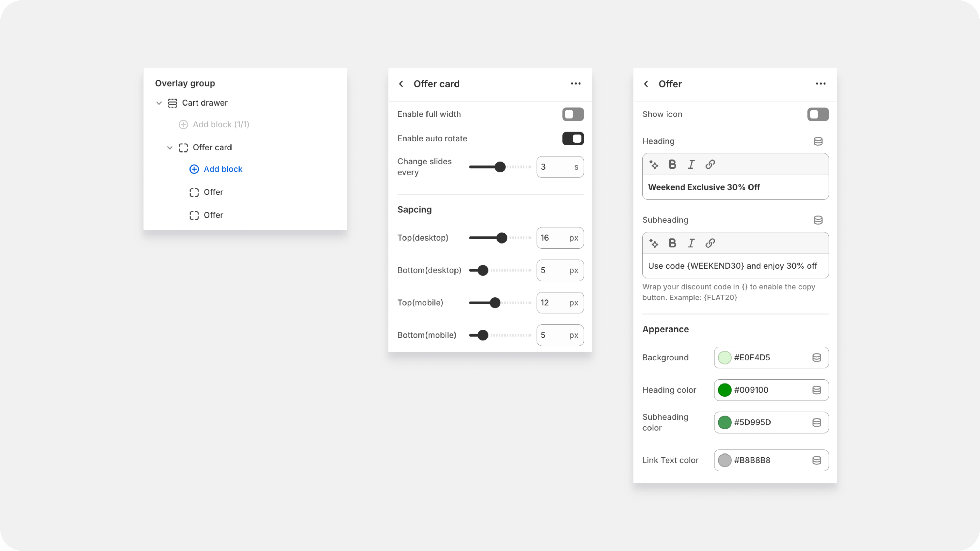Image resolution: width=980 pixels, height=551 pixels.
Task: Click the dynamic source icon beside Heading label
Action: click(818, 141)
